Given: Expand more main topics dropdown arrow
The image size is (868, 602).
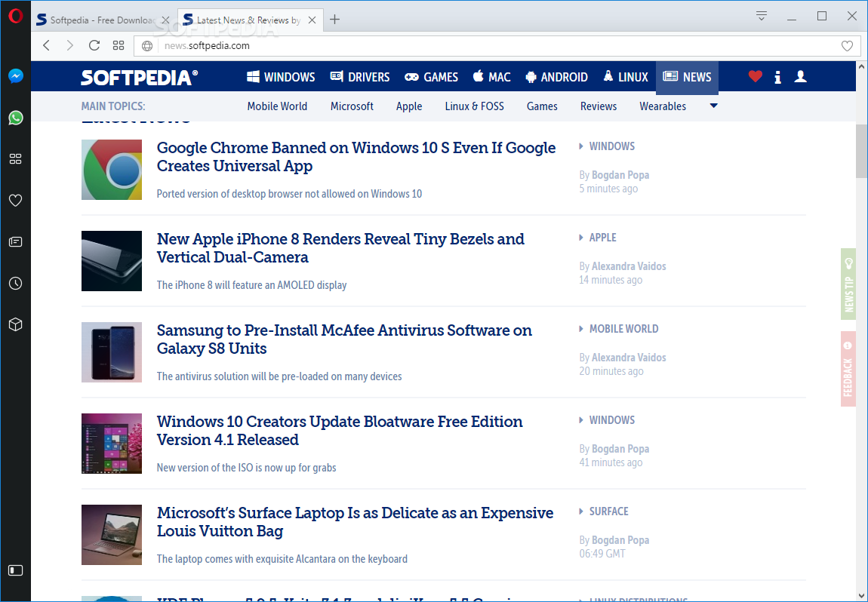Looking at the screenshot, I should (713, 106).
